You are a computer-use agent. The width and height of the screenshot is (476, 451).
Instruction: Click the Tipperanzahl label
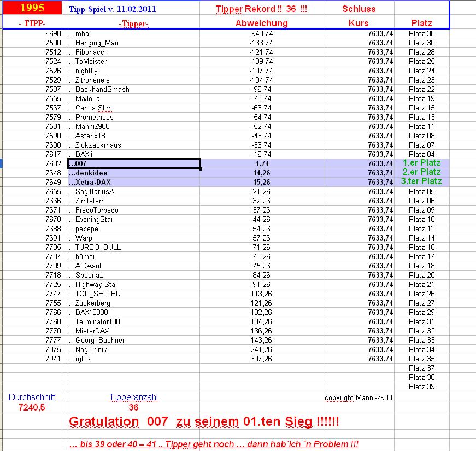click(133, 397)
